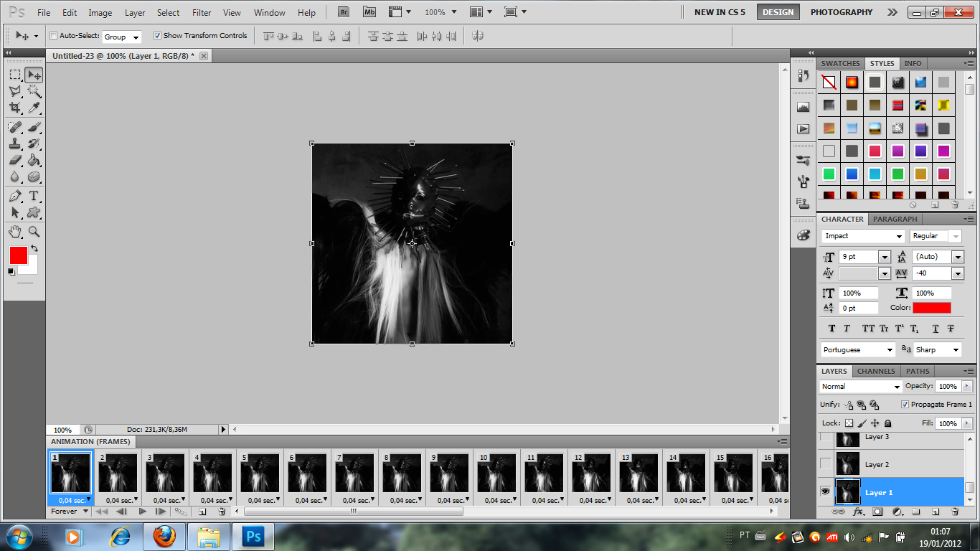
Task: Click the red text Color swatch
Action: pos(931,308)
